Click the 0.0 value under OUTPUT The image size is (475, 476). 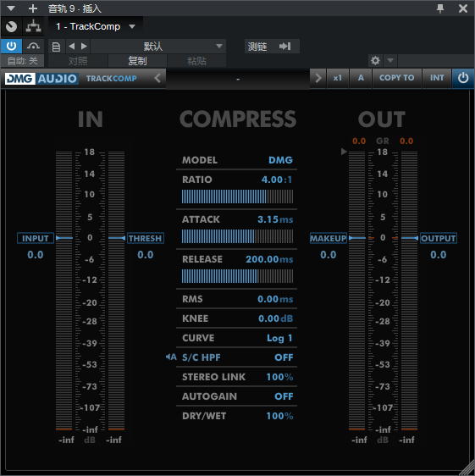(x=439, y=255)
